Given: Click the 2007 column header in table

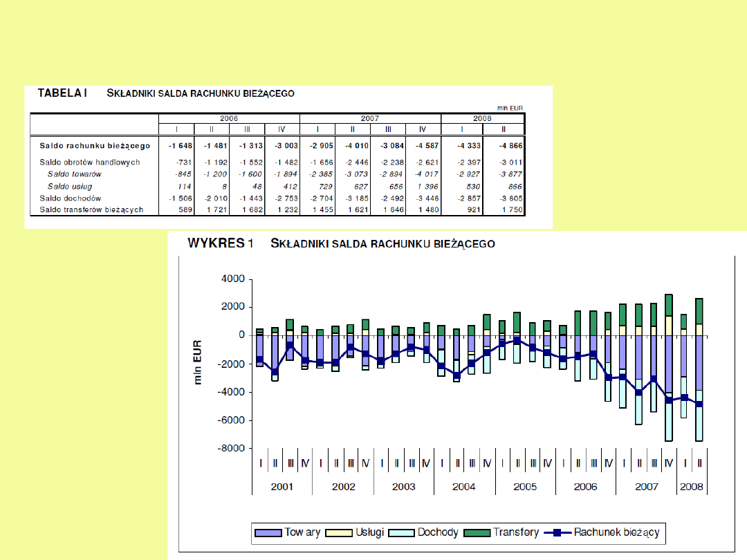Looking at the screenshot, I should (370, 118).
